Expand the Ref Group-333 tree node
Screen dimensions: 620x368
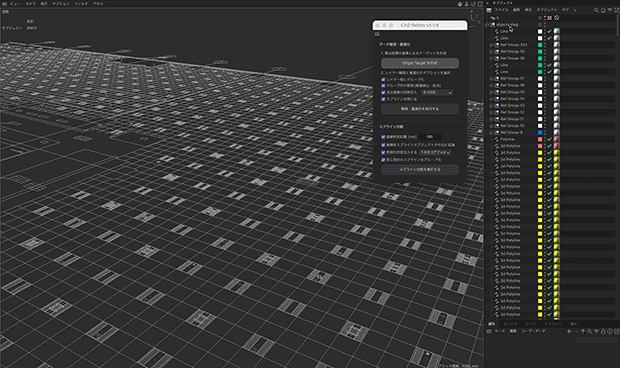(x=491, y=45)
